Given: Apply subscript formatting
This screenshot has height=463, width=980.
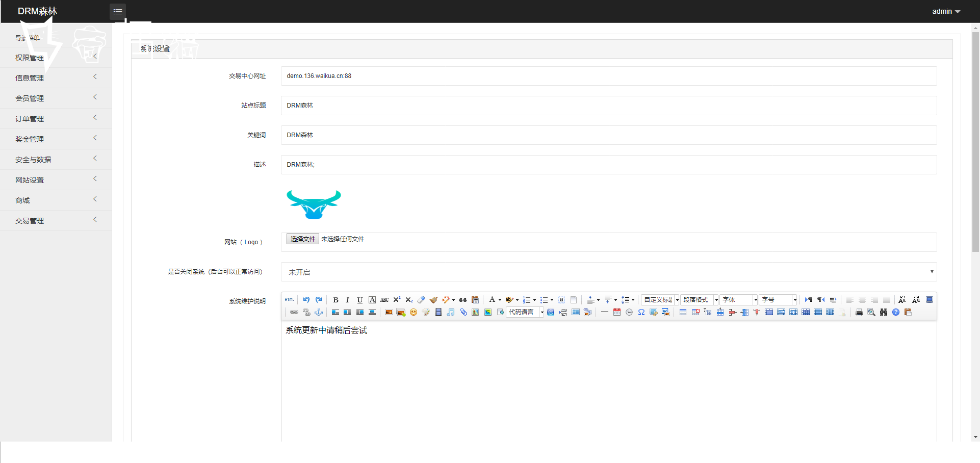Looking at the screenshot, I should coord(409,300).
